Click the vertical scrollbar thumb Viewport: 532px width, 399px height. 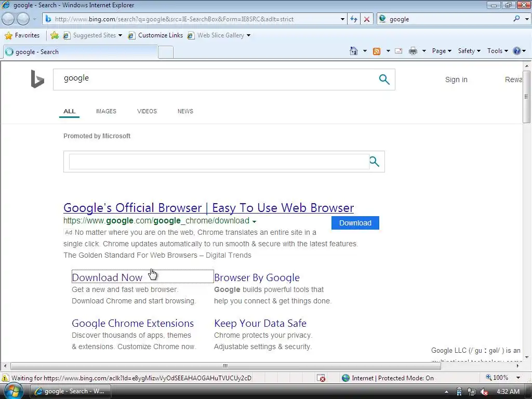pos(526,97)
